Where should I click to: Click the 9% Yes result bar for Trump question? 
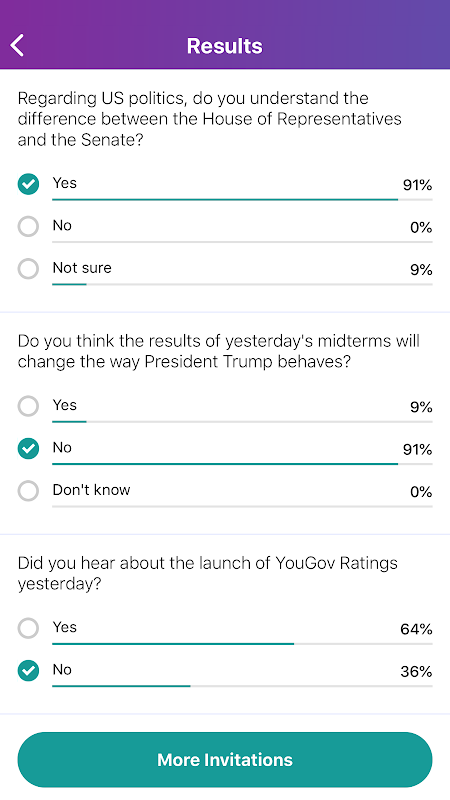pos(242,421)
